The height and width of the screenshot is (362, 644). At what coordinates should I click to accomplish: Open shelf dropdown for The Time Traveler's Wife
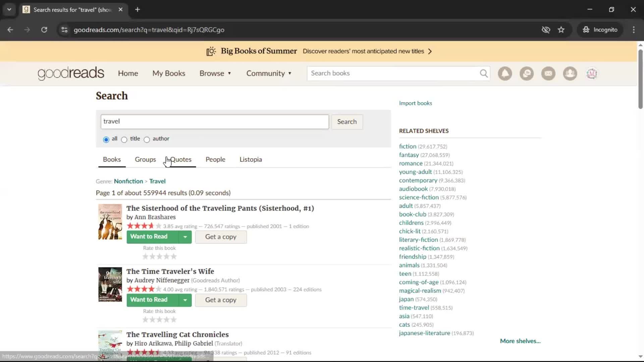[x=185, y=300]
